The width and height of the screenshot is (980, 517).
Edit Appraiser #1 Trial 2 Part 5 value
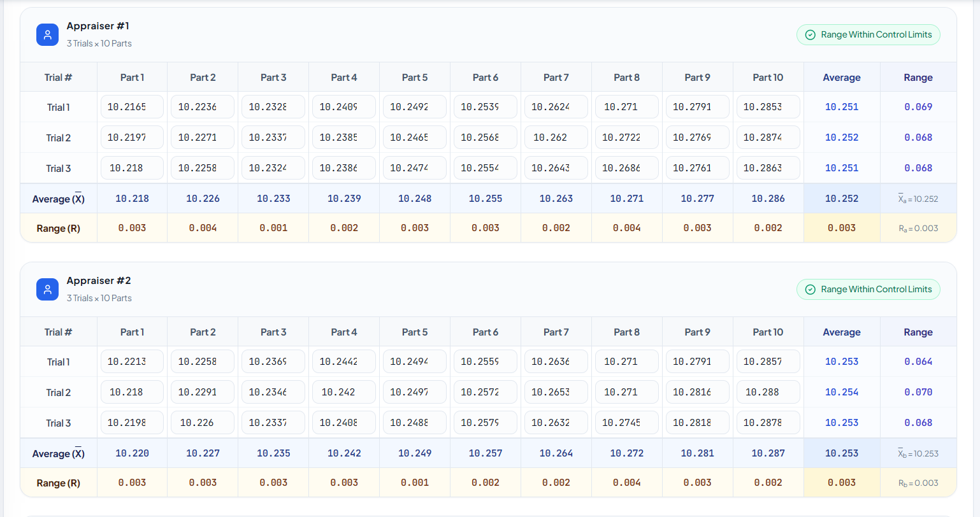415,138
